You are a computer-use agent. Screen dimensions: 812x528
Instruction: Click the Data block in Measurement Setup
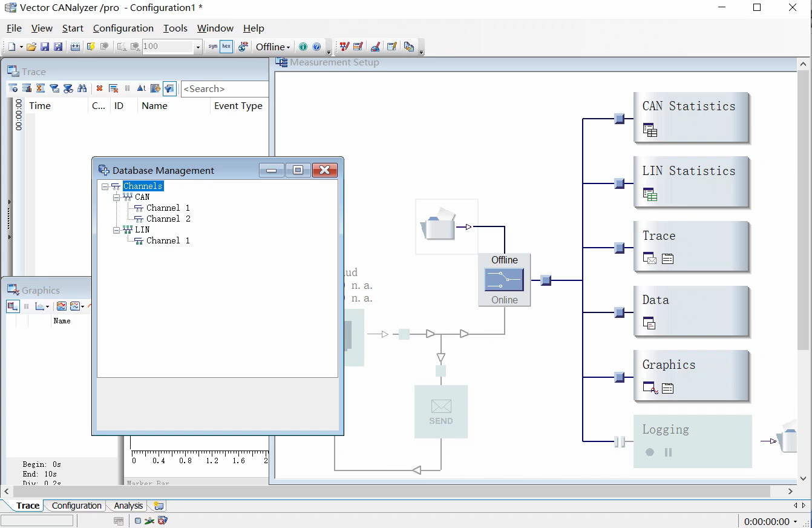[x=691, y=312]
